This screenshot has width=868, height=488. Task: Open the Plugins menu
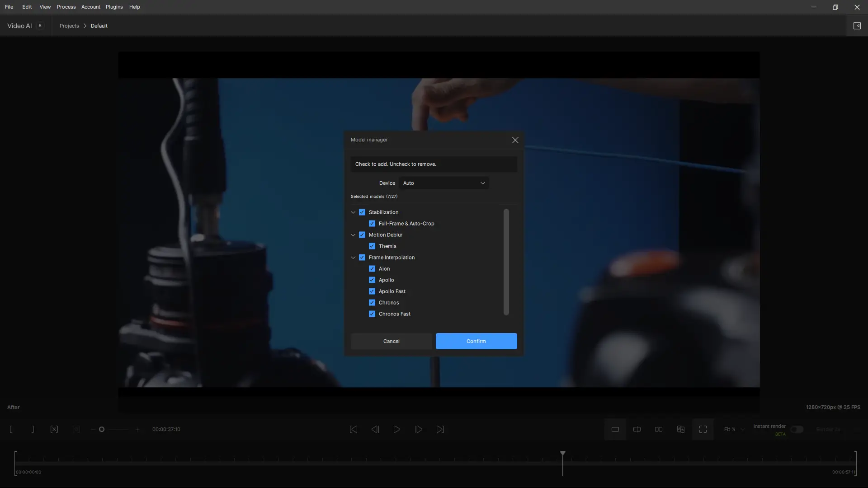pos(114,7)
